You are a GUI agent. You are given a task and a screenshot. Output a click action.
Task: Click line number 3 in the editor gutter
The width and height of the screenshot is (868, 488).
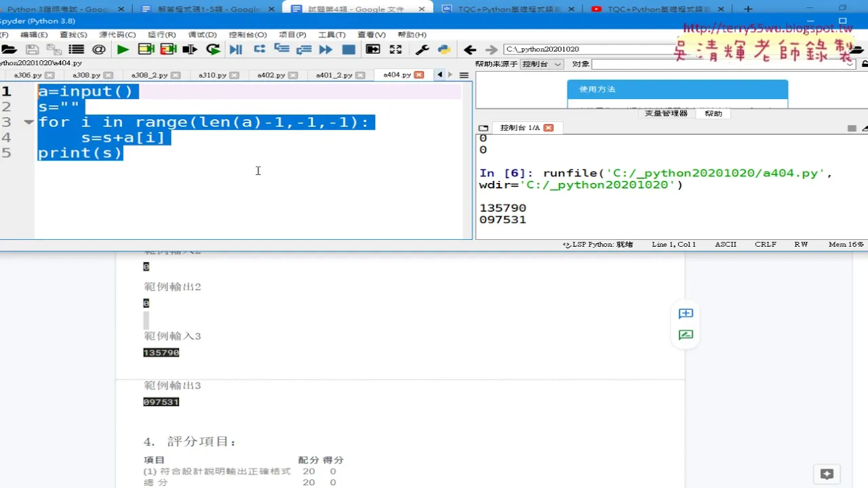[x=7, y=122]
